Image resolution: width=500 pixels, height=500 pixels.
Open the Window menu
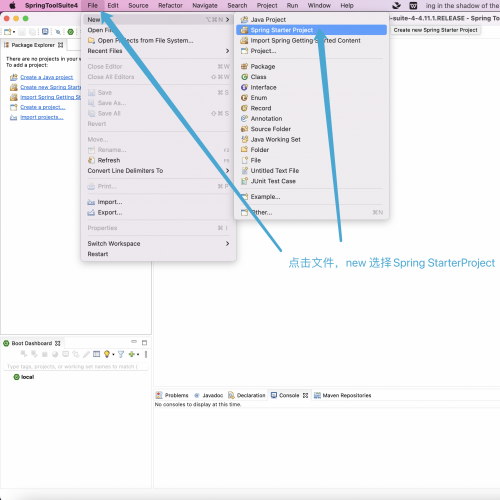coord(319,6)
